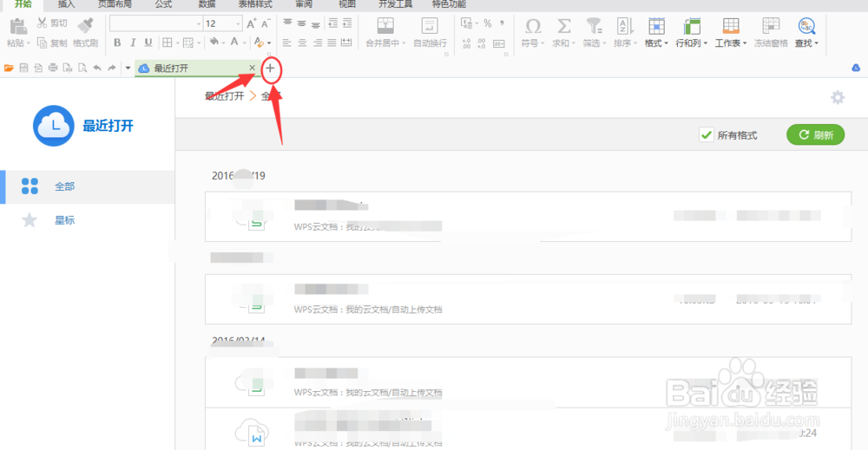Click the Copy icon
868x450 pixels.
(42, 42)
